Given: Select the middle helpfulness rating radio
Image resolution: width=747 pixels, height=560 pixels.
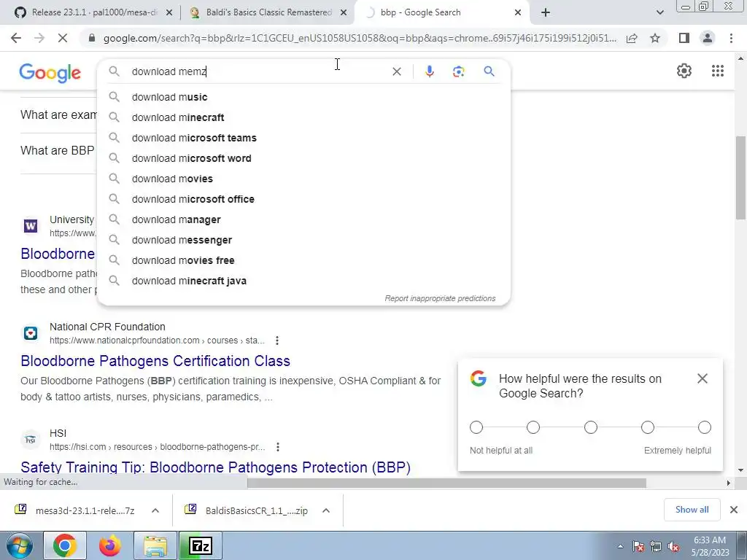Looking at the screenshot, I should [x=591, y=427].
